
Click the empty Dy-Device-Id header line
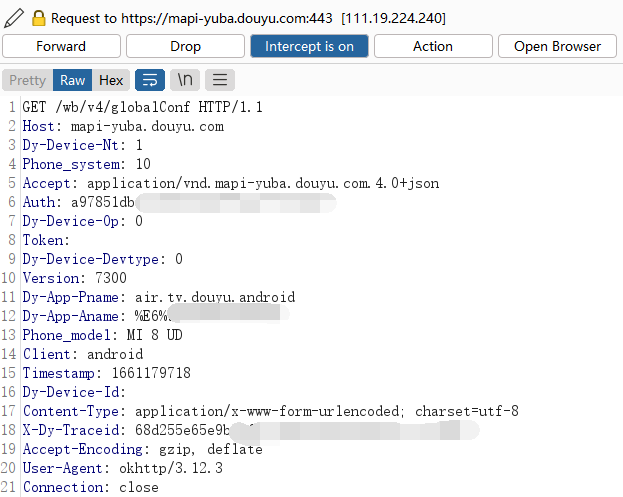74,392
